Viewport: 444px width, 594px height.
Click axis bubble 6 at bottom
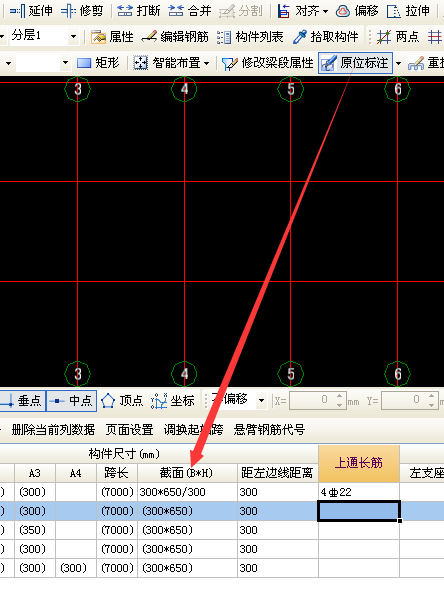click(x=397, y=374)
